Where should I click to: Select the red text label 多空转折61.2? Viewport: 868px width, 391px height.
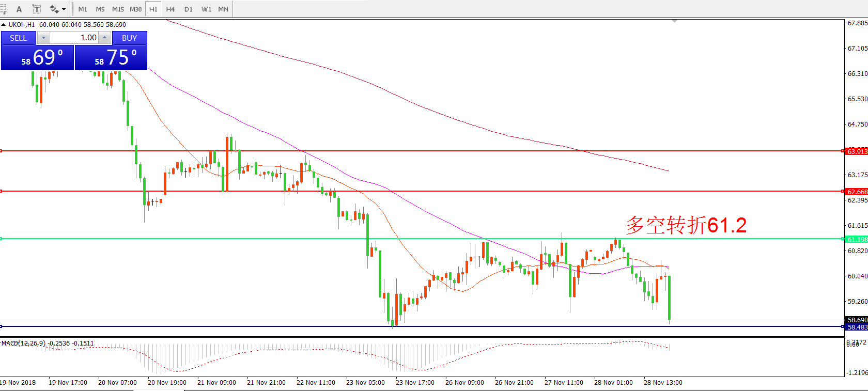[x=686, y=225]
